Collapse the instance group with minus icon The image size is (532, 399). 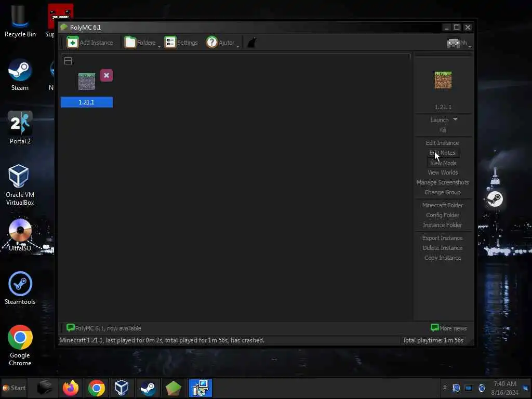(68, 61)
